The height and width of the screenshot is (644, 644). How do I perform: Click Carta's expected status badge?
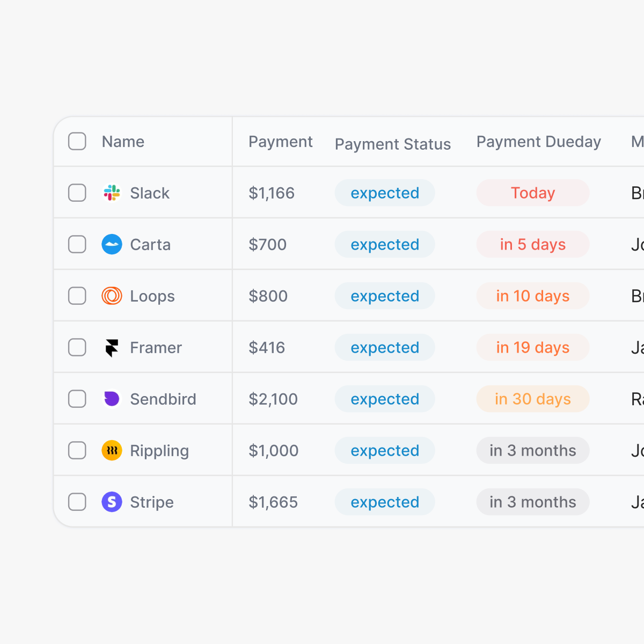(x=385, y=244)
